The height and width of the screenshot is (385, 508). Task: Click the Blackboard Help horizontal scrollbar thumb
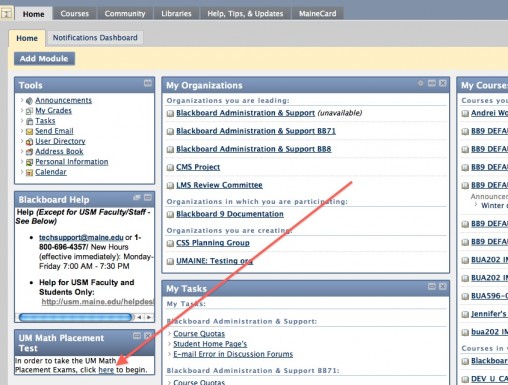pos(75,317)
